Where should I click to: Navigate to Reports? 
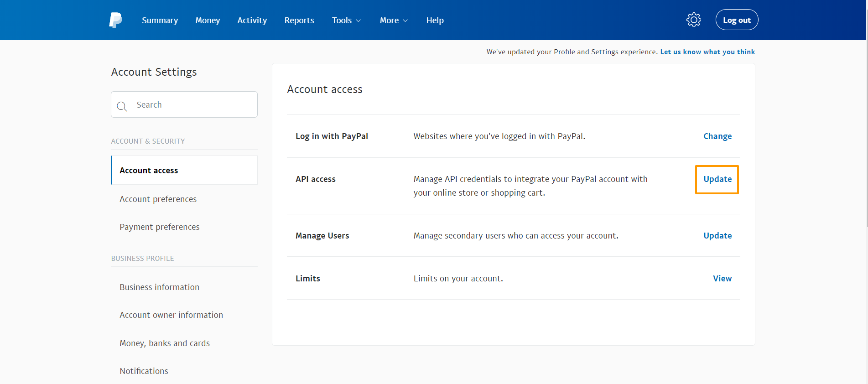pyautogui.click(x=299, y=21)
